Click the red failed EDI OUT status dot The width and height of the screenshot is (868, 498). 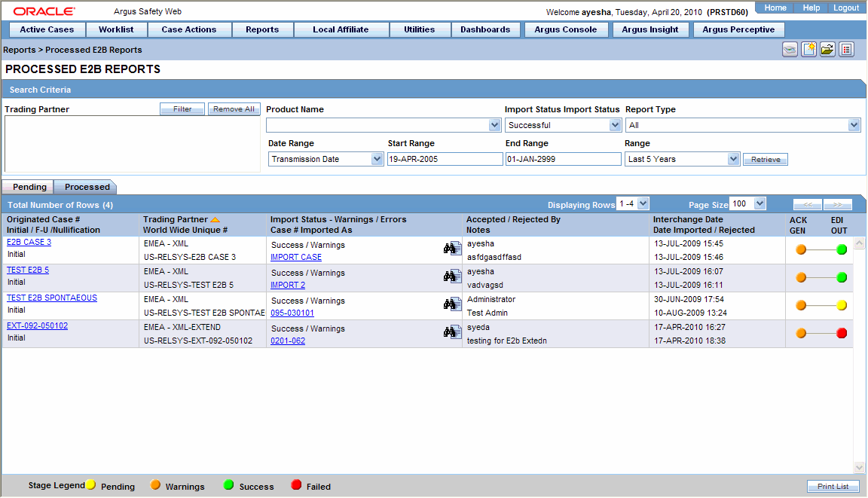(x=842, y=333)
